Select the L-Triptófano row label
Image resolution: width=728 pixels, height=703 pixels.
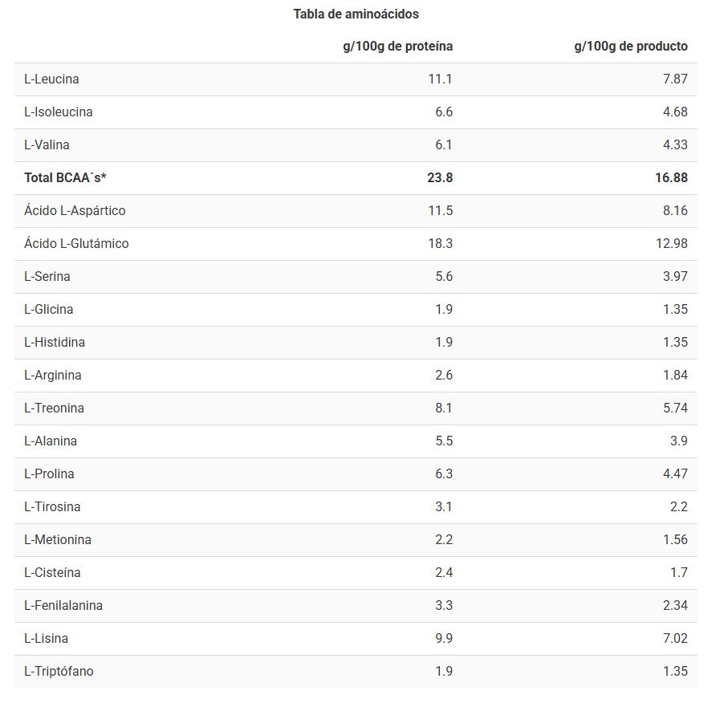click(59, 672)
